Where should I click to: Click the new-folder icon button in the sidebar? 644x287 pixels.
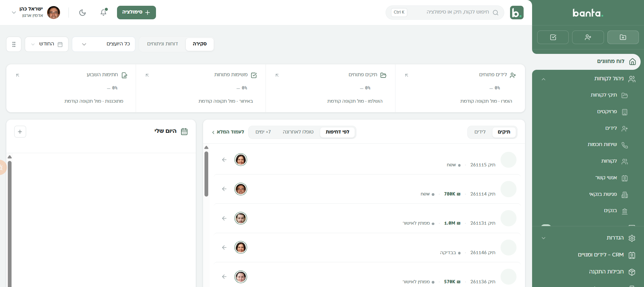click(x=623, y=37)
